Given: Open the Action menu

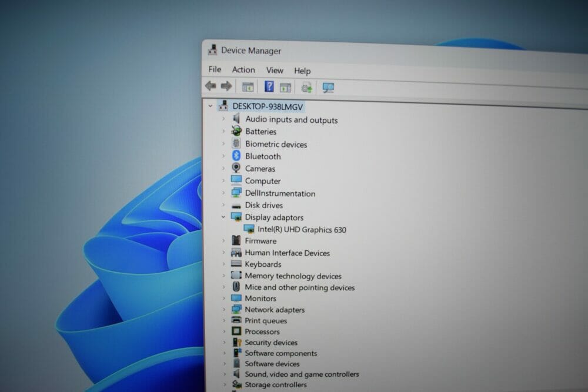Looking at the screenshot, I should pyautogui.click(x=243, y=70).
